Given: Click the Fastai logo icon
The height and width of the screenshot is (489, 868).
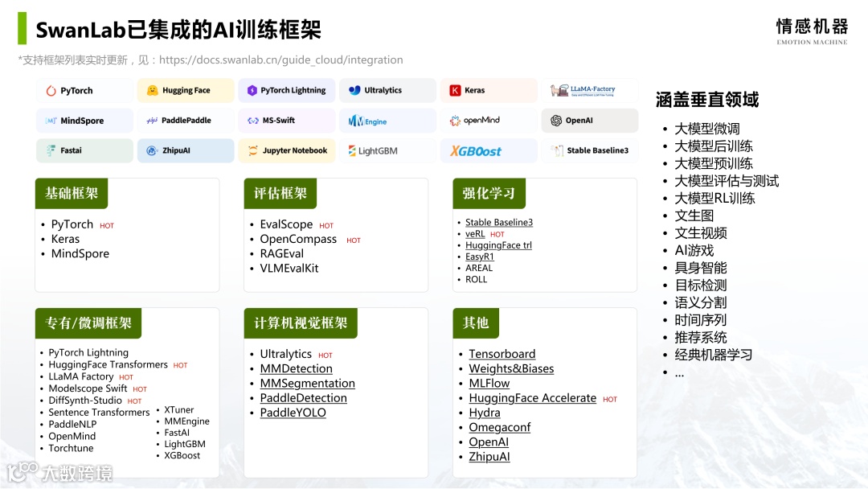Looking at the screenshot, I should tap(51, 150).
